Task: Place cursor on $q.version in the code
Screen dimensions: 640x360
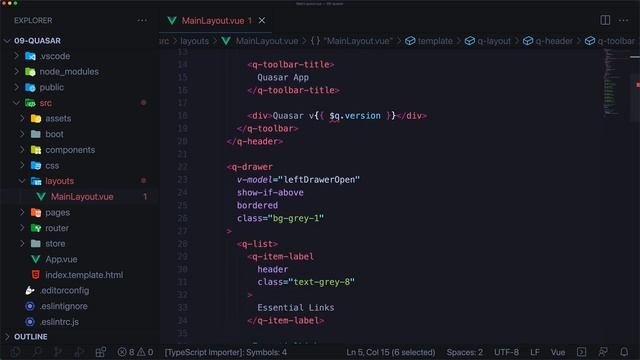Action: coord(355,116)
